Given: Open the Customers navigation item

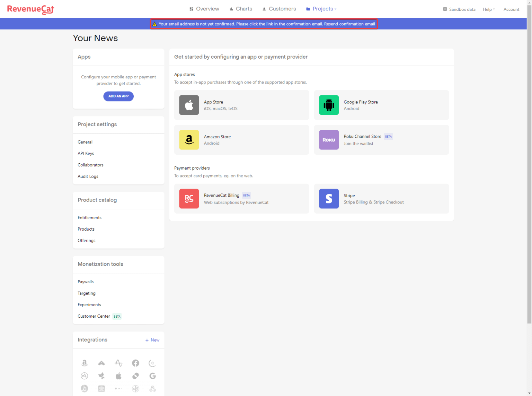Looking at the screenshot, I should tap(279, 9).
